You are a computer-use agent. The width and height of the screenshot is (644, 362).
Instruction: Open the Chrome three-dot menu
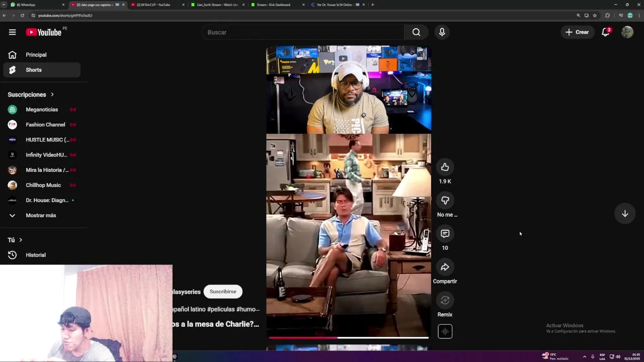coord(639,16)
